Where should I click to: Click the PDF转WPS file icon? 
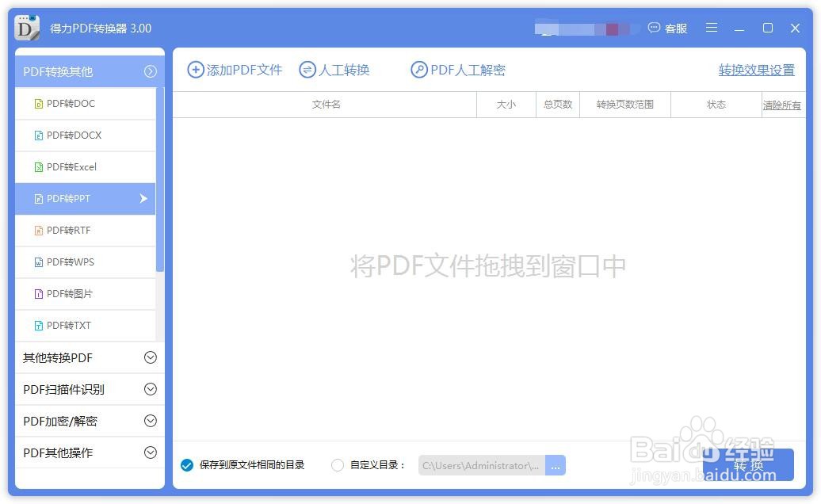point(39,262)
